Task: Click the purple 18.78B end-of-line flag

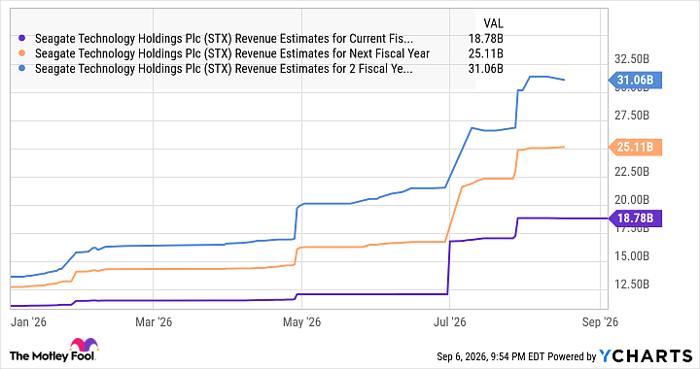Action: coord(635,218)
